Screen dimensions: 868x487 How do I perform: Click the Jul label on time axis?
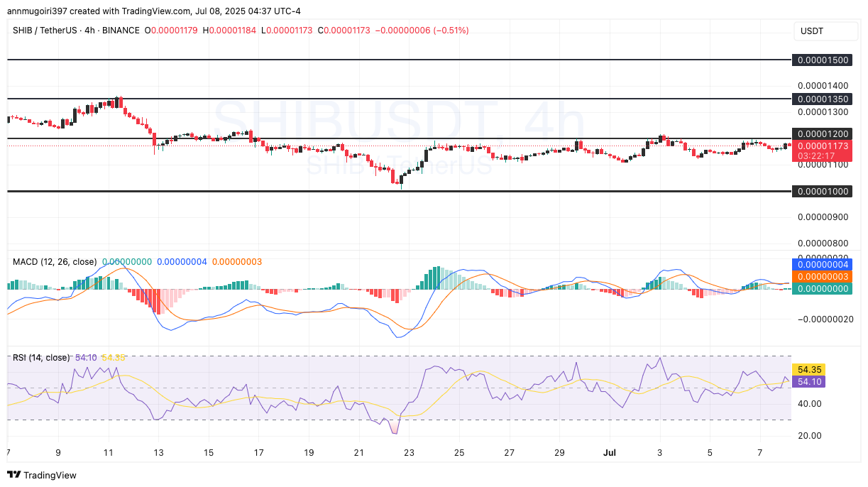coord(610,452)
